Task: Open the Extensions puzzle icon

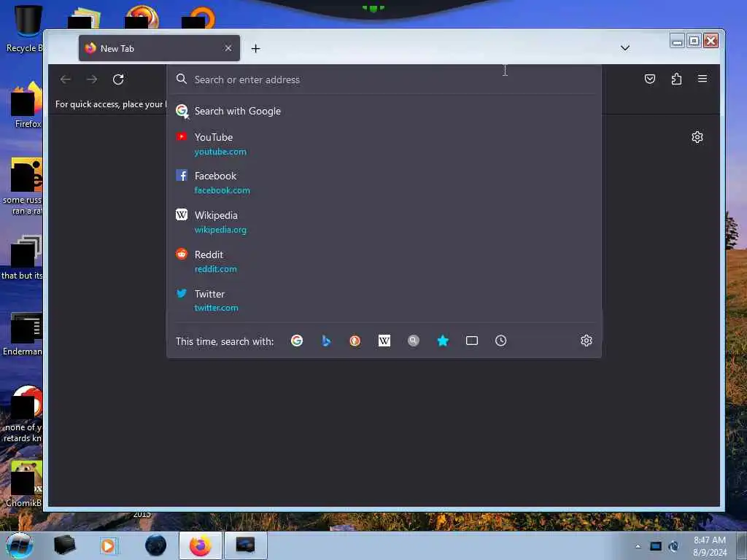Action: click(676, 79)
